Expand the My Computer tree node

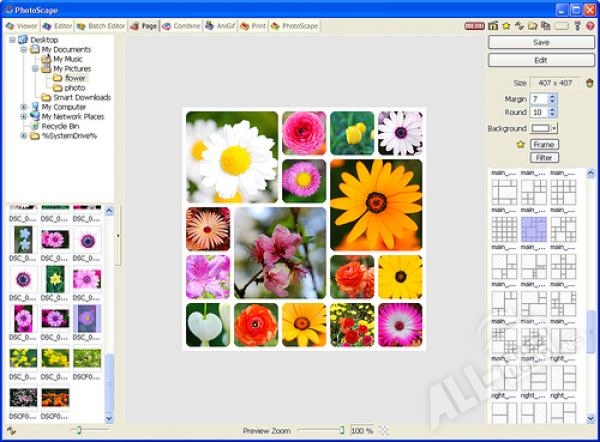(x=23, y=107)
